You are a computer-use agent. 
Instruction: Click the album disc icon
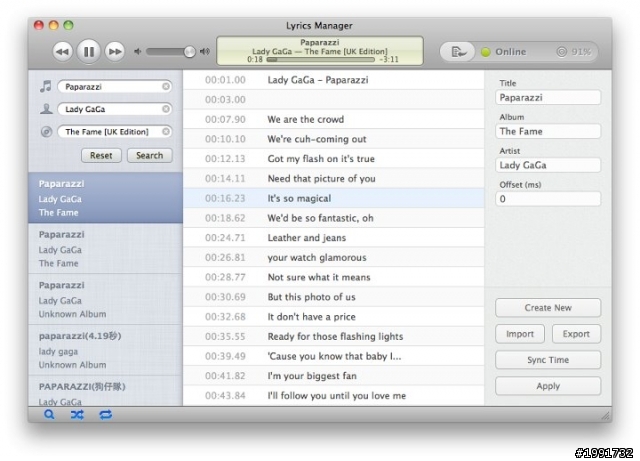point(46,131)
